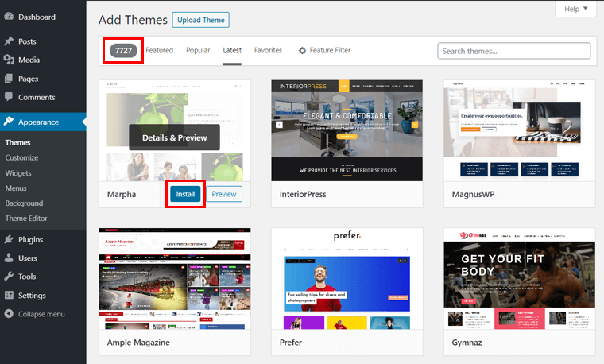604x364 pixels.
Task: Click the Search themes input field
Action: point(514,51)
